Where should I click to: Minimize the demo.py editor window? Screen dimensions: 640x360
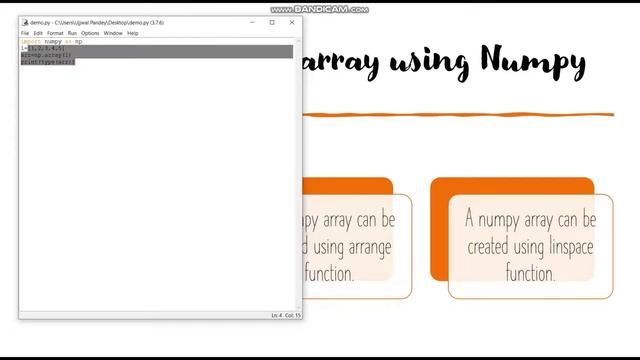click(252, 22)
